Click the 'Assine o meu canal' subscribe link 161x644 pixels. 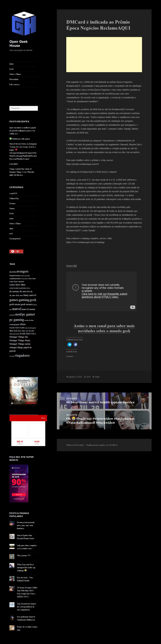(x=104, y=328)
